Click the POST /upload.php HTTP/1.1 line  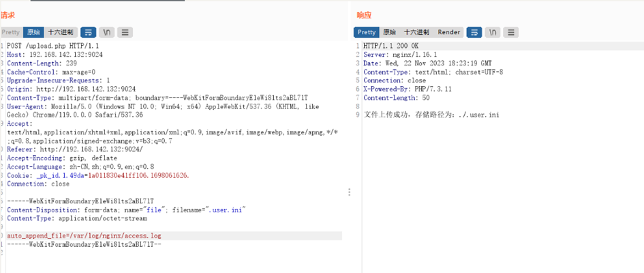click(x=53, y=46)
